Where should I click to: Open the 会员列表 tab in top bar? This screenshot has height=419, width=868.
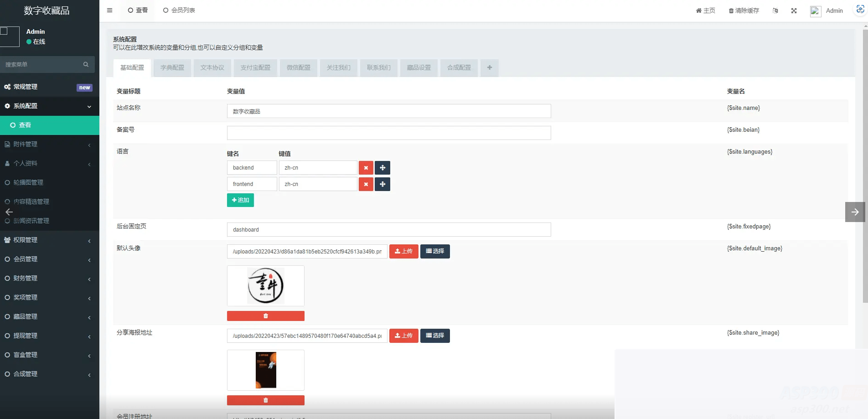pos(179,10)
